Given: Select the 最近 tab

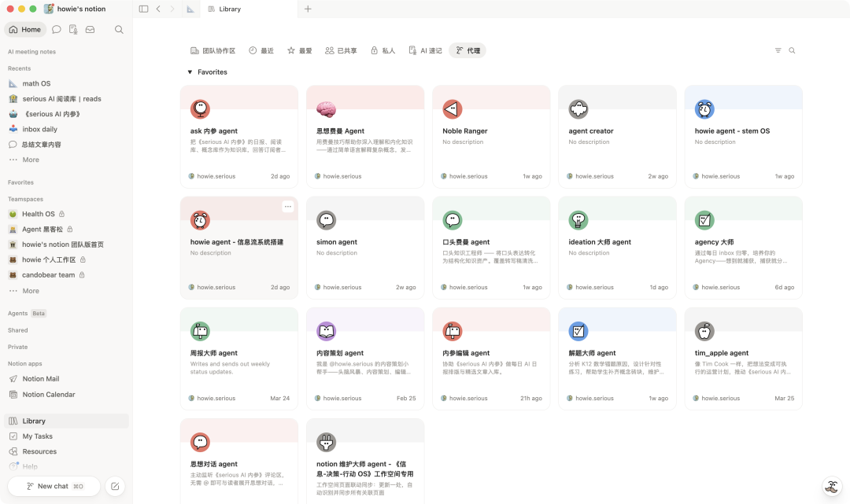Looking at the screenshot, I should pos(261,50).
